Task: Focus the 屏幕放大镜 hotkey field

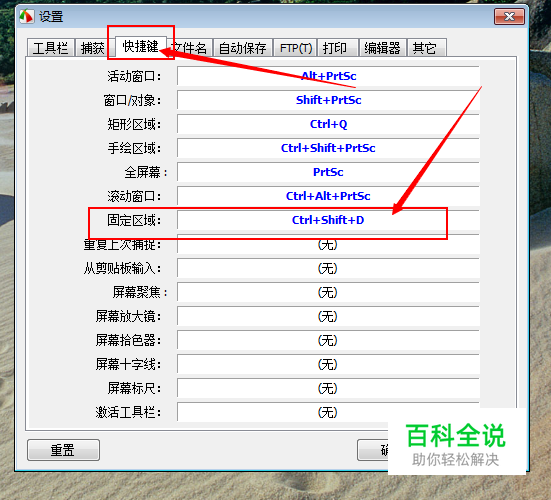Action: [329, 316]
